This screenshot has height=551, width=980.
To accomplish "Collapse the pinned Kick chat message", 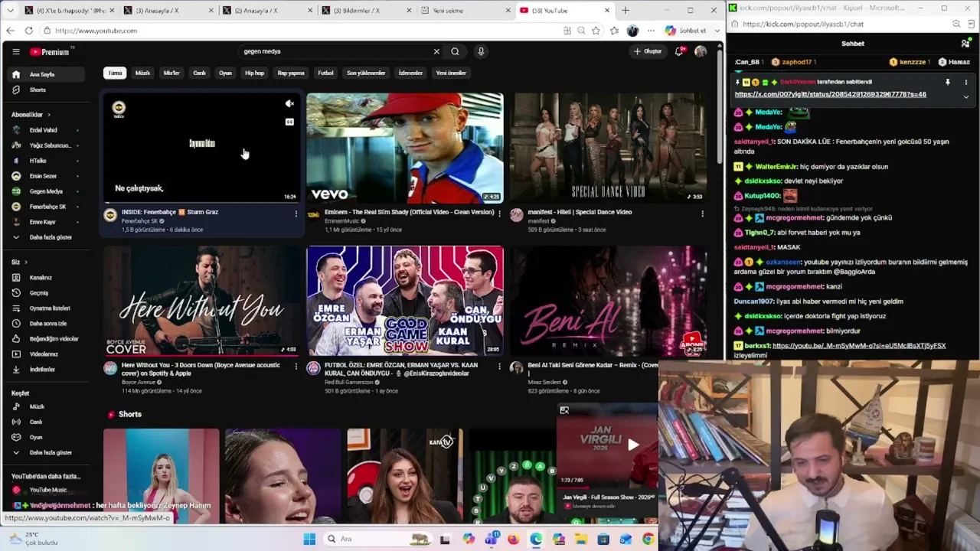I will [x=966, y=96].
